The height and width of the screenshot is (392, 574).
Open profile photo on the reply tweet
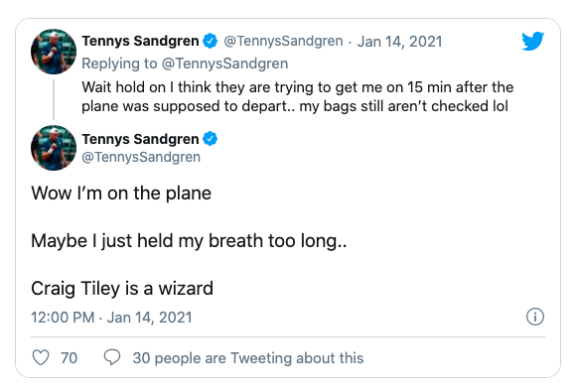[x=54, y=52]
